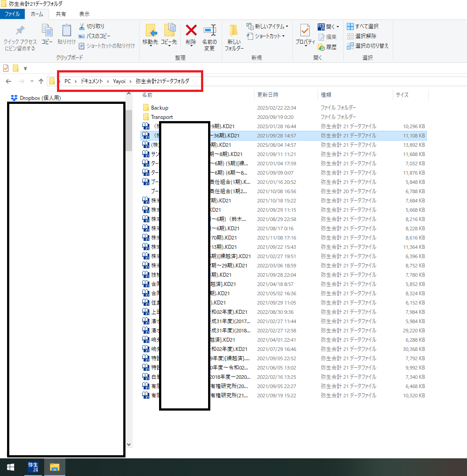Pin folder to Quick Access
Screen dimensions: 467x476
pos(20,38)
